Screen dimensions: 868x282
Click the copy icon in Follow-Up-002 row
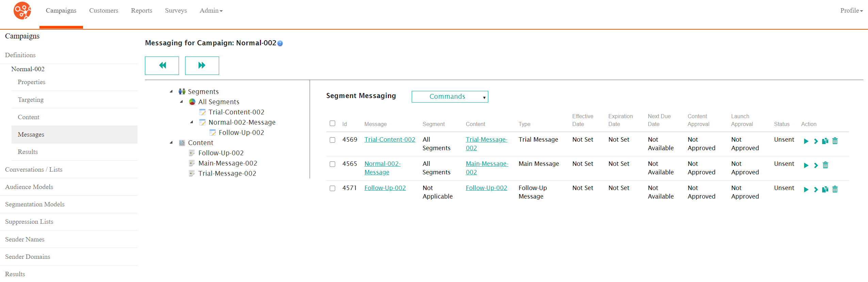pyautogui.click(x=825, y=190)
